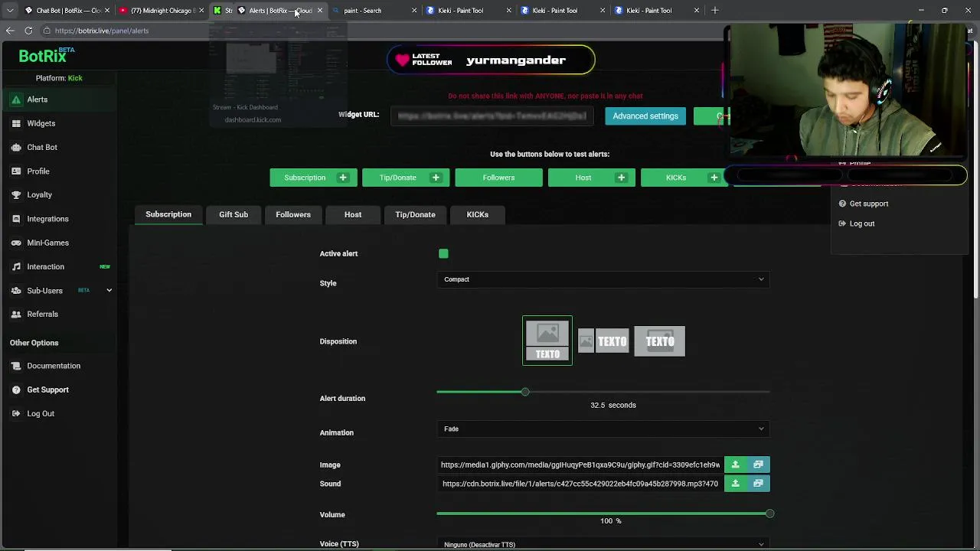Open a new browser tab
The image size is (980, 551).
click(714, 10)
